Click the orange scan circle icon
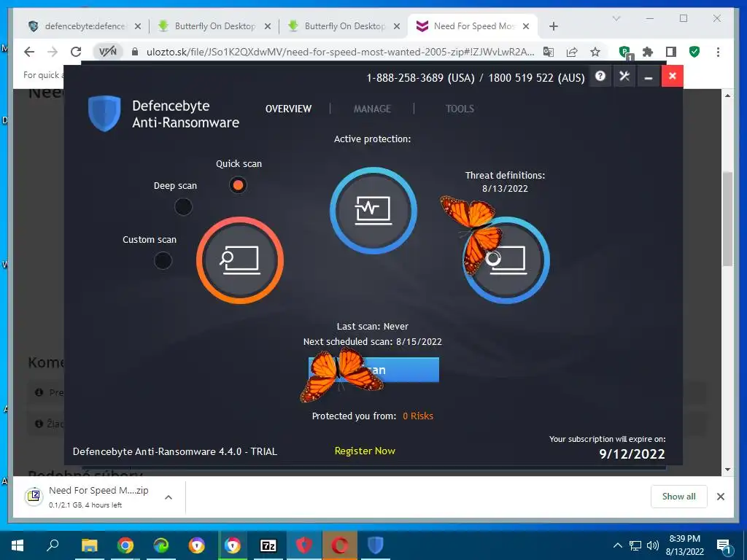The width and height of the screenshot is (747, 560). click(x=240, y=260)
